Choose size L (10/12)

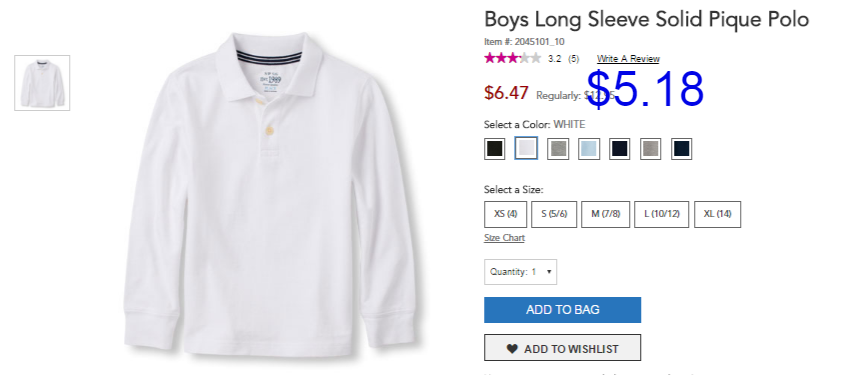pos(662,214)
